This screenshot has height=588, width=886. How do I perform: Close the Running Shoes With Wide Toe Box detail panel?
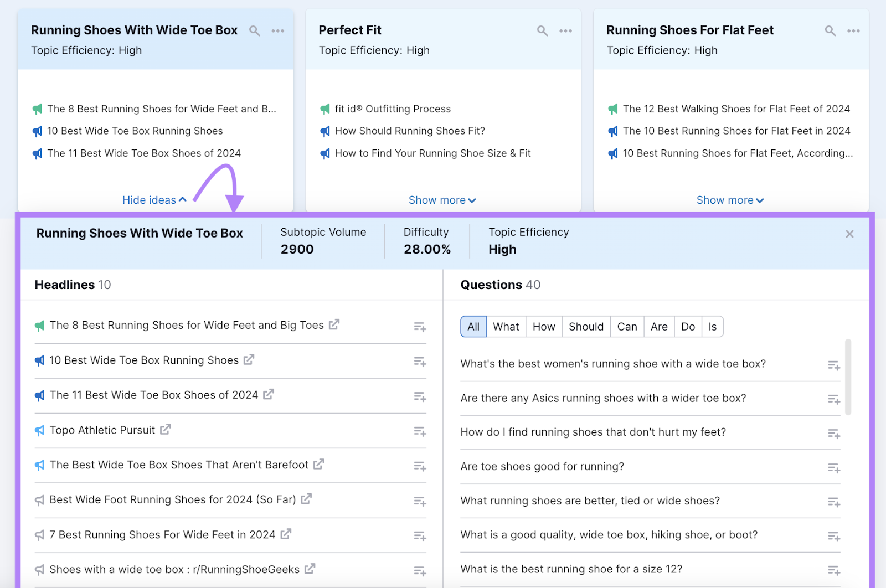(849, 234)
